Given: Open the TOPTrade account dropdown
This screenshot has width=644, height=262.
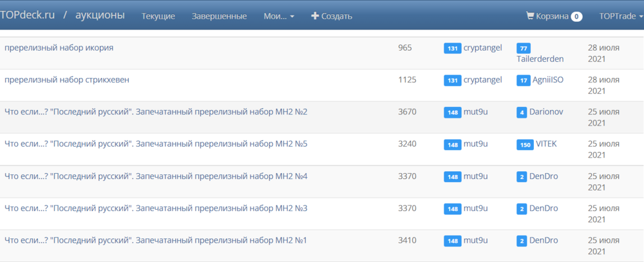Looking at the screenshot, I should tap(620, 16).
